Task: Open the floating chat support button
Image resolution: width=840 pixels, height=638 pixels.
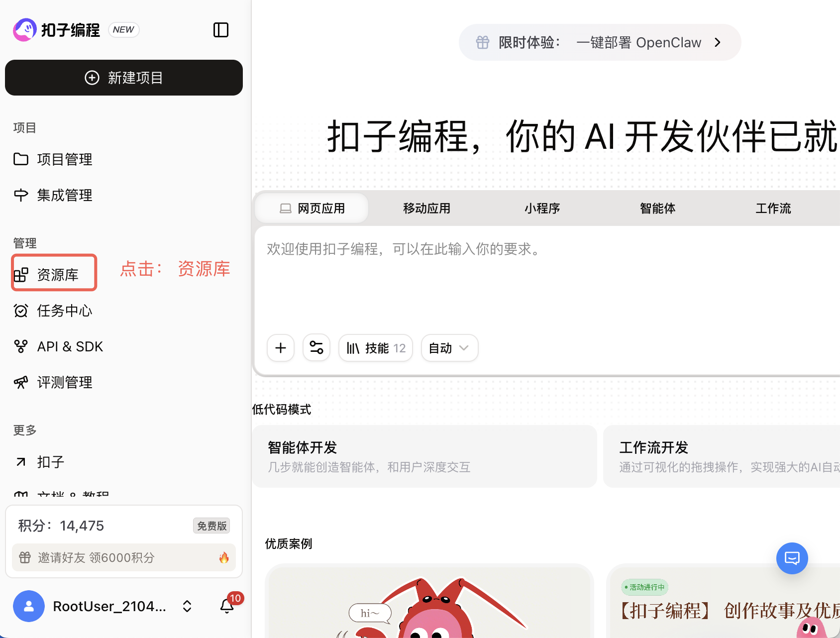Action: (792, 558)
